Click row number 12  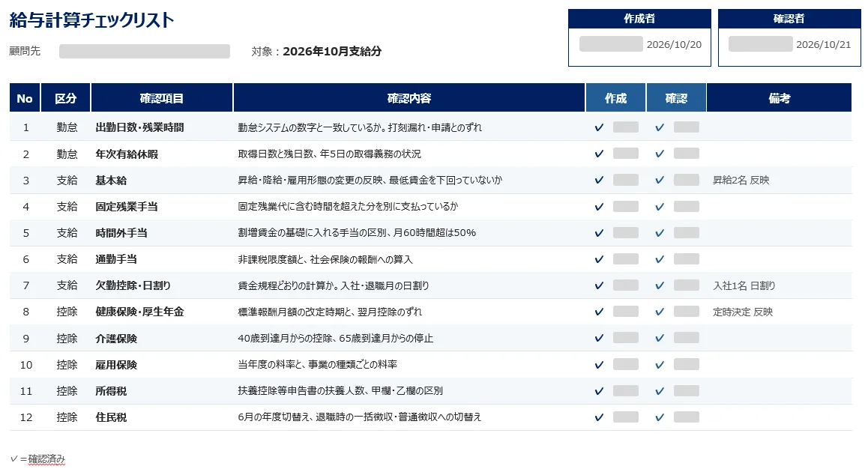[26, 417]
